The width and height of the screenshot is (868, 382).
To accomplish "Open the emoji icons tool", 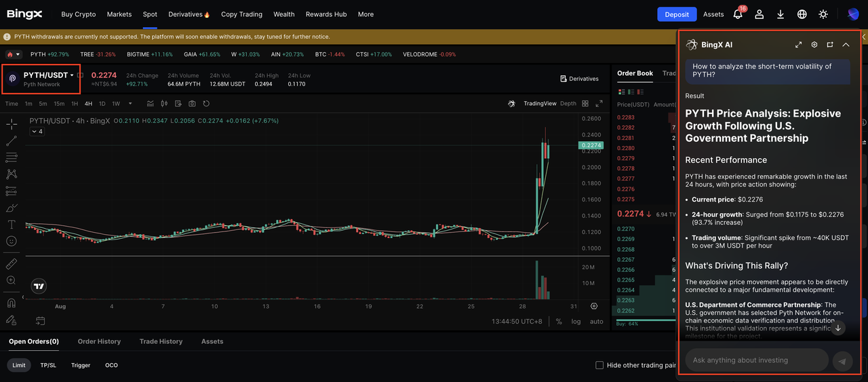I will [12, 241].
